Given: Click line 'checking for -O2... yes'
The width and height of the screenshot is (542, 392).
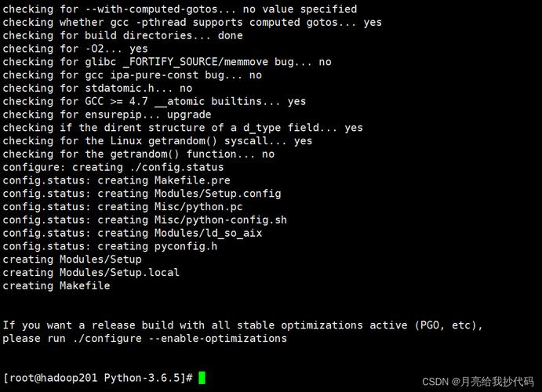Looking at the screenshot, I should (75, 49).
